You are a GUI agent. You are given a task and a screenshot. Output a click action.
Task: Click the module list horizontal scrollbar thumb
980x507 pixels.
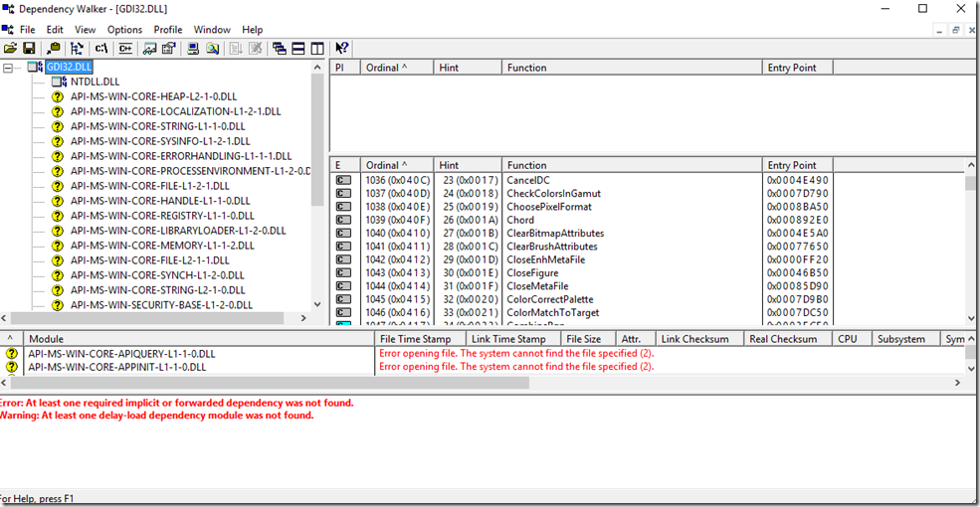pos(271,382)
